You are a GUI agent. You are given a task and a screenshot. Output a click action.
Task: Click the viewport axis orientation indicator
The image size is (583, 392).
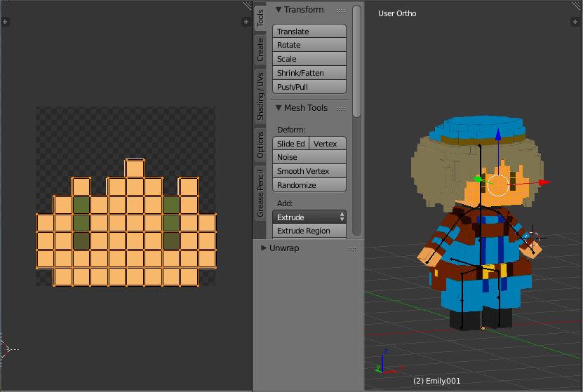click(x=388, y=362)
